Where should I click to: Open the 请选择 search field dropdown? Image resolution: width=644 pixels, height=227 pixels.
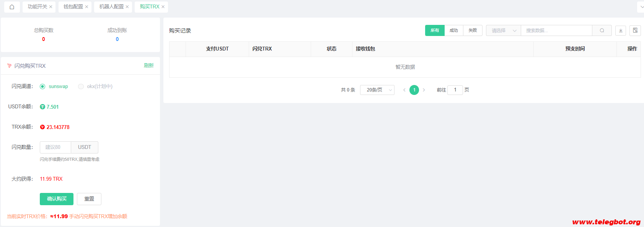point(504,31)
